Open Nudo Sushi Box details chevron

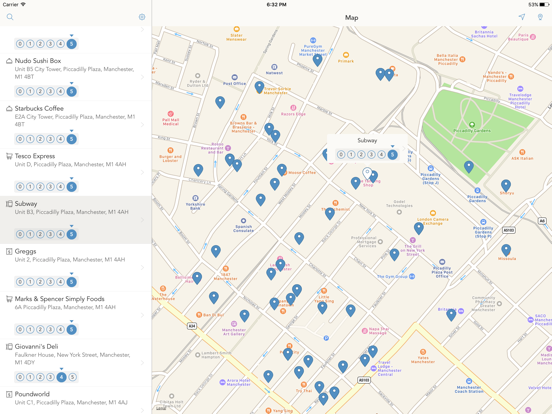(143, 77)
